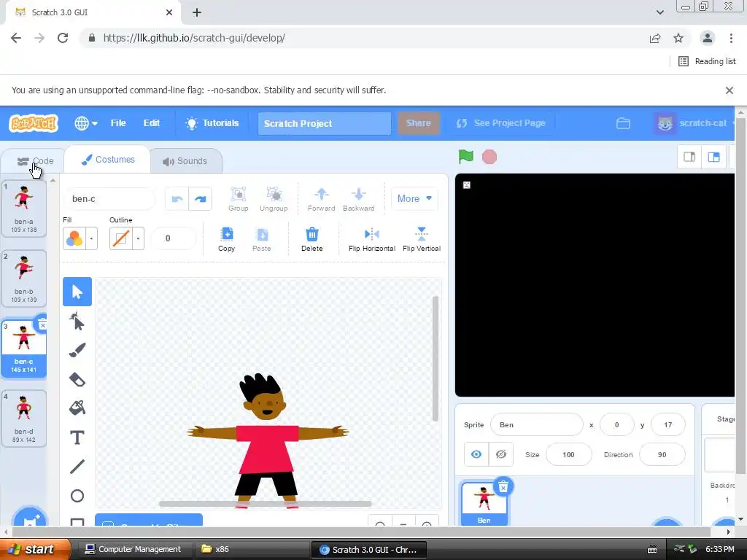Screen dimensions: 747x560
Task: Switch to small stage layout
Action: coord(689,157)
